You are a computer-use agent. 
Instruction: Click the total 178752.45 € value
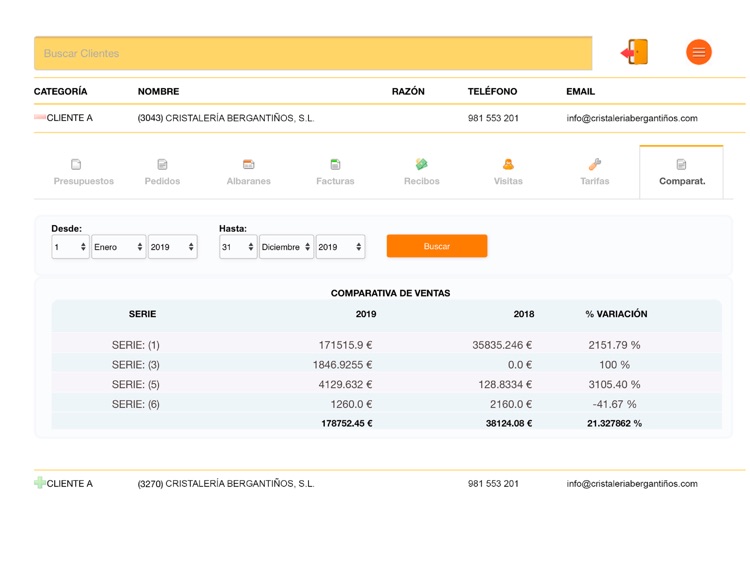pyautogui.click(x=347, y=423)
